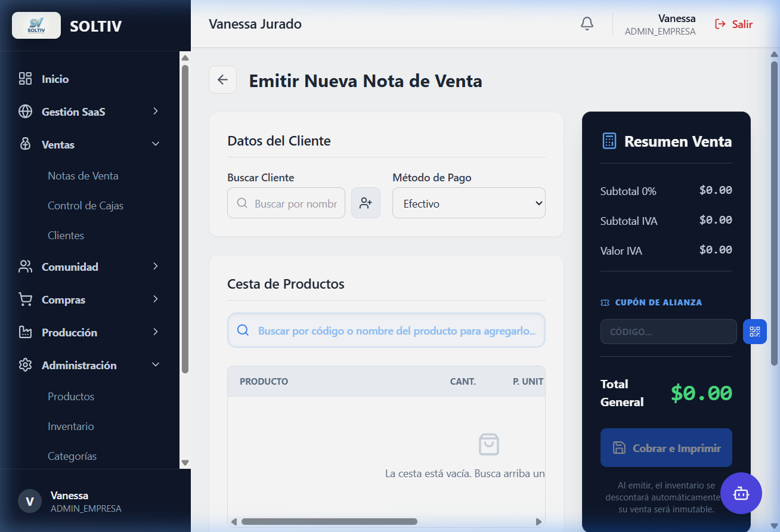This screenshot has height=532, width=780.
Task: Click Salir to log out
Action: click(x=733, y=24)
